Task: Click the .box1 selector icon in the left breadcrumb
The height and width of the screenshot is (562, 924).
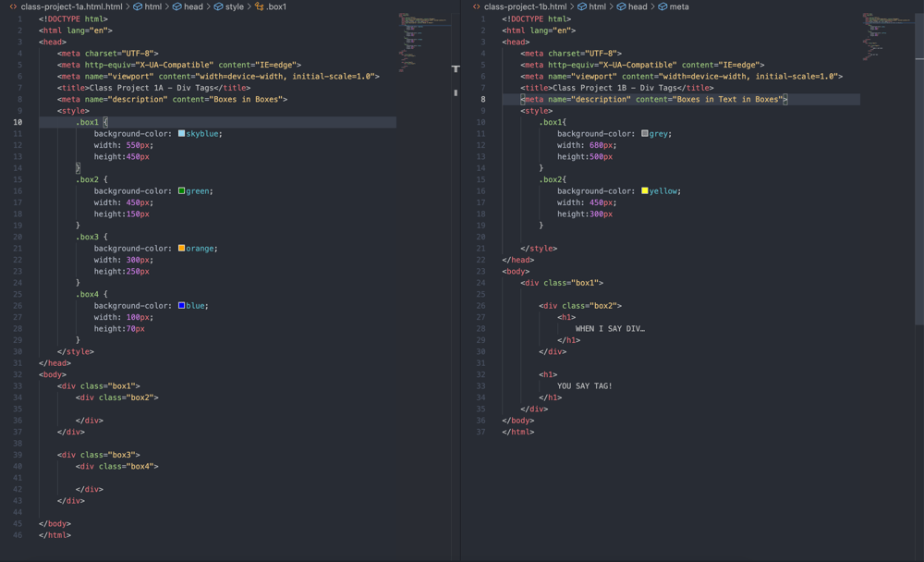Action: click(260, 6)
